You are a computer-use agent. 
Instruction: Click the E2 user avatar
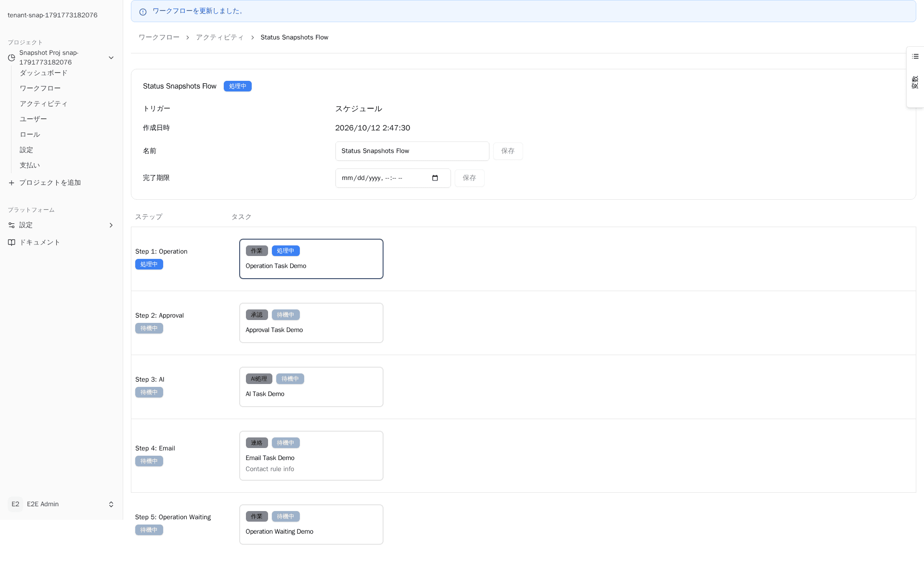(x=15, y=504)
